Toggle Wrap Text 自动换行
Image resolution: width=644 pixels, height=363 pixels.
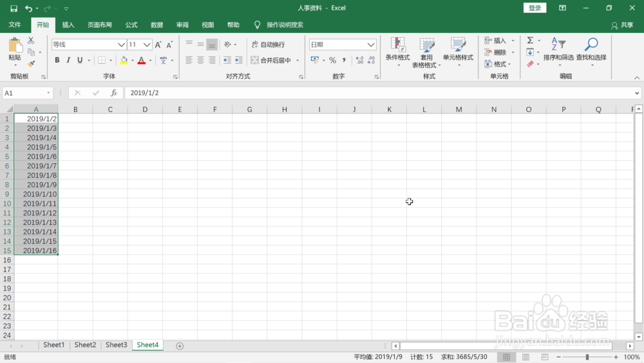tap(268, 44)
